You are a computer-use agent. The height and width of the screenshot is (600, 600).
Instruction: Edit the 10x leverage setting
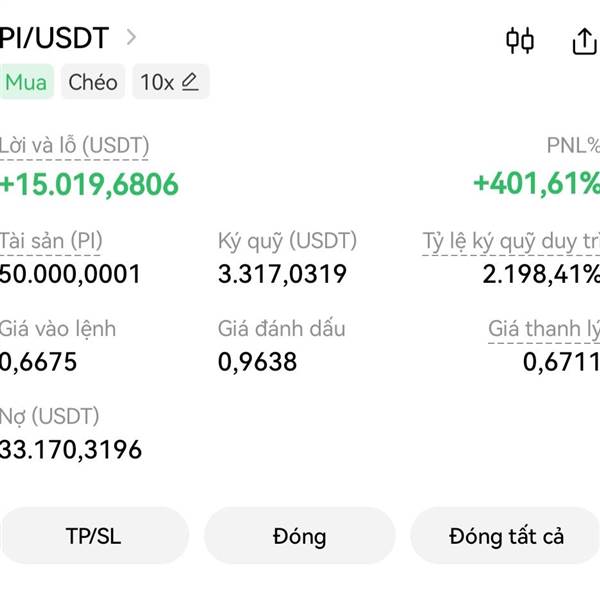pos(171,82)
